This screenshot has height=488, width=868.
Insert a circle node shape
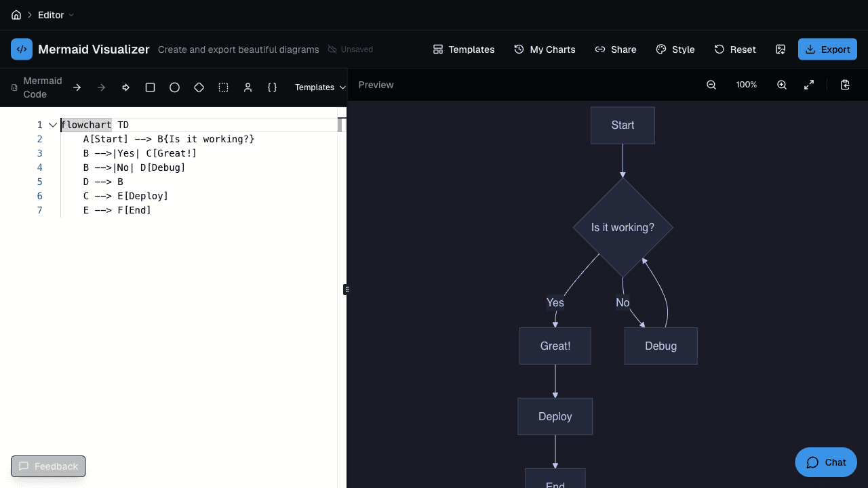(174, 87)
